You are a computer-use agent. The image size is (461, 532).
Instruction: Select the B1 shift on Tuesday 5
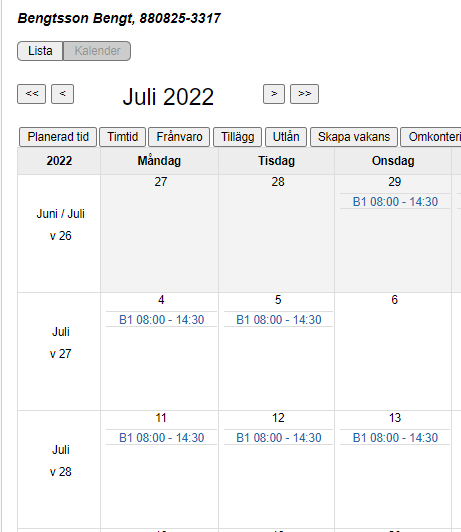point(278,320)
